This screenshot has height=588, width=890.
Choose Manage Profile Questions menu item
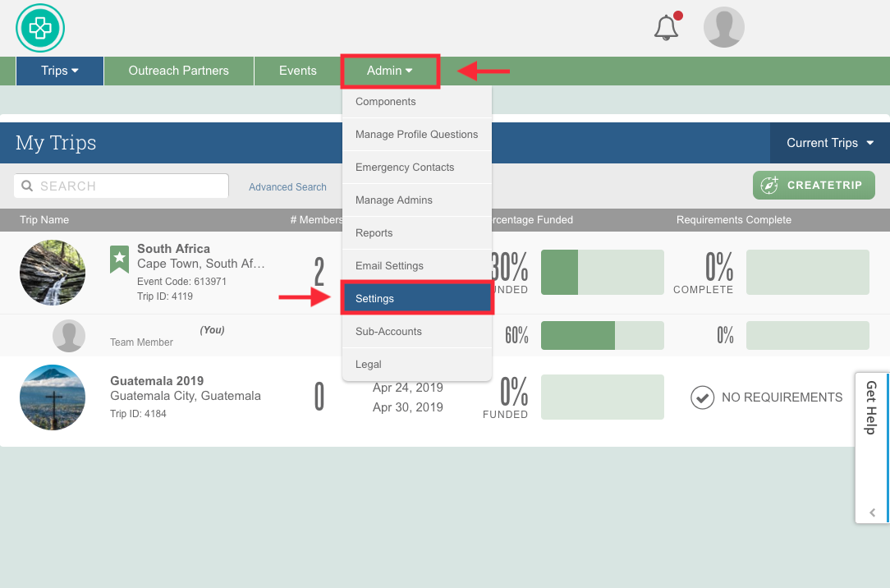[416, 135]
